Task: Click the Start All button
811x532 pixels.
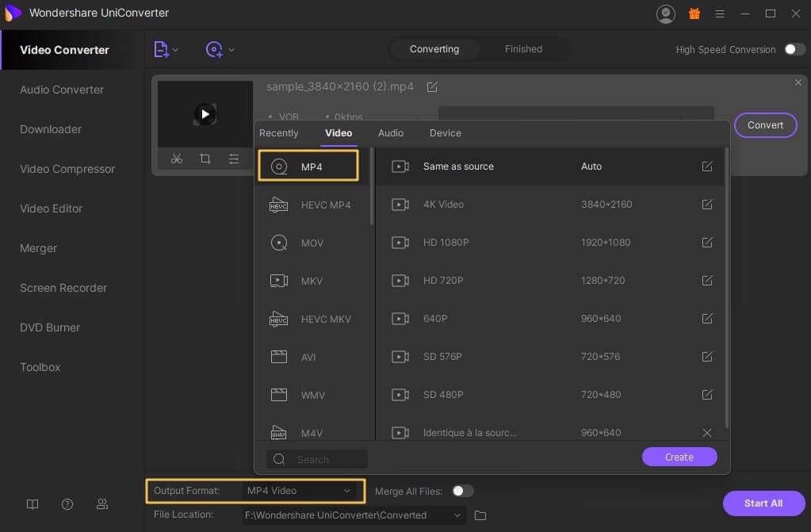Action: pos(763,503)
